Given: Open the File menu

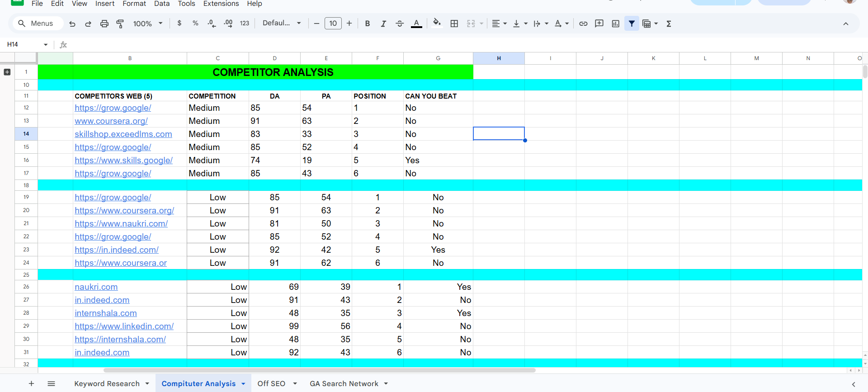Looking at the screenshot, I should (x=37, y=4).
